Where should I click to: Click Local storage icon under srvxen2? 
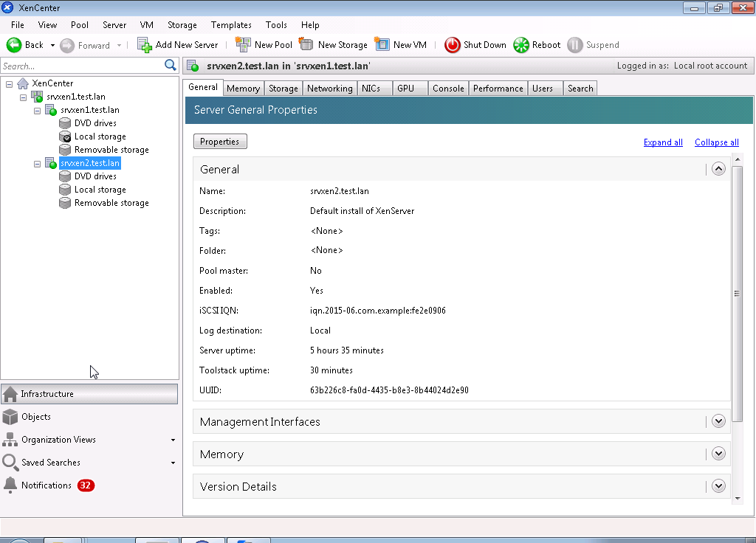pyautogui.click(x=65, y=190)
